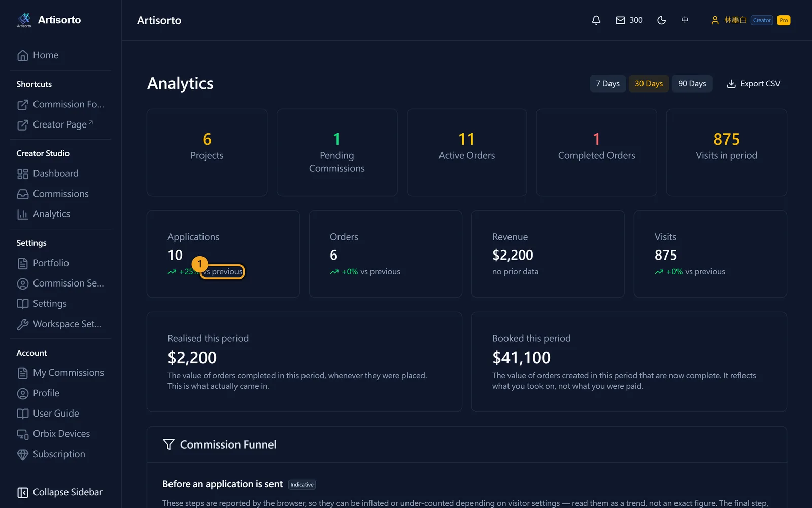Click the Artisorto logo icon
Screen dimensions: 812x508
tap(24, 20)
